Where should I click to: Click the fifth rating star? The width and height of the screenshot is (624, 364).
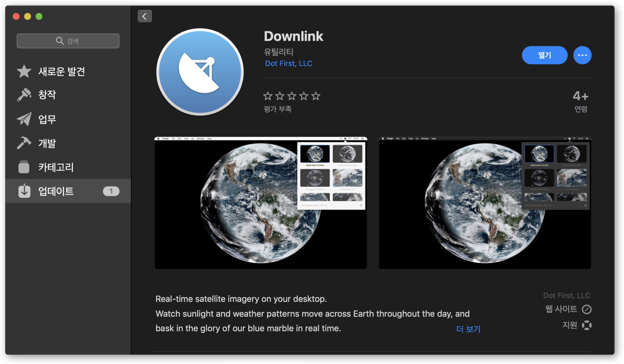[316, 96]
